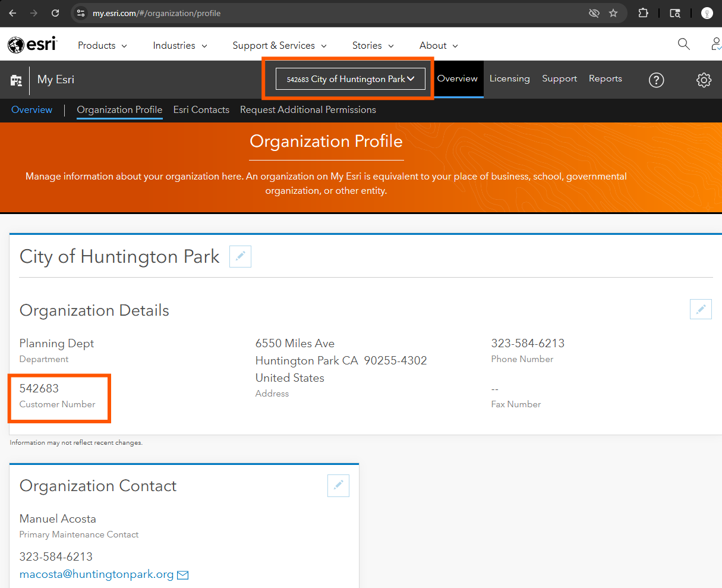
Task: Click the tab search icon in browser toolbar
Action: click(675, 13)
